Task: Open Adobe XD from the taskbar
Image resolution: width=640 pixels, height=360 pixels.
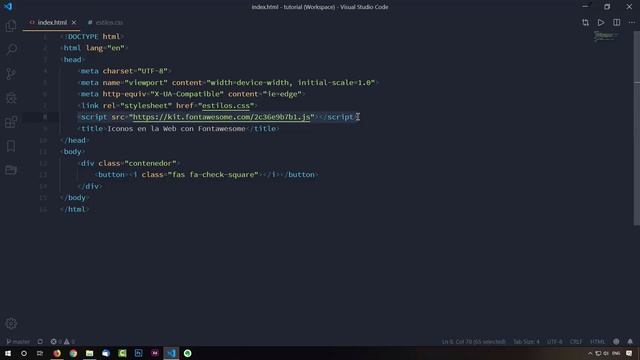Action: click(155, 353)
